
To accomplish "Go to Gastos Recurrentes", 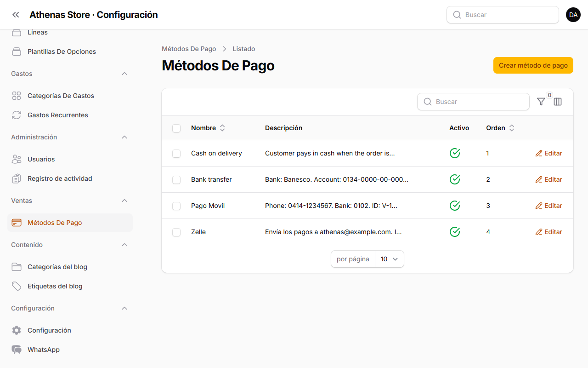I will coord(70,115).
